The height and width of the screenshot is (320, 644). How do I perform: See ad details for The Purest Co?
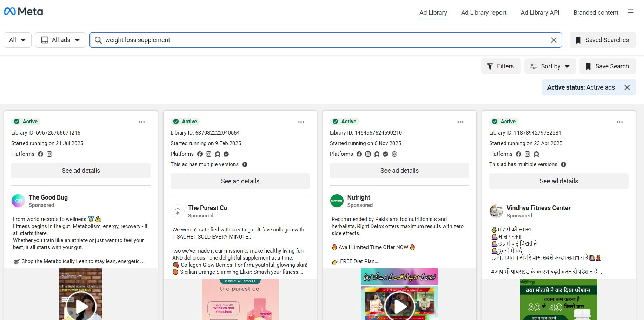240,181
